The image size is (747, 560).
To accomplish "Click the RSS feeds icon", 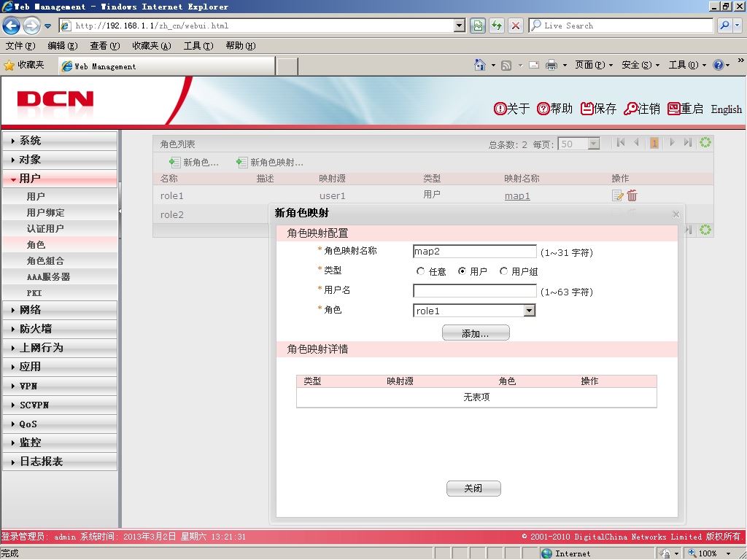I will tap(506, 65).
